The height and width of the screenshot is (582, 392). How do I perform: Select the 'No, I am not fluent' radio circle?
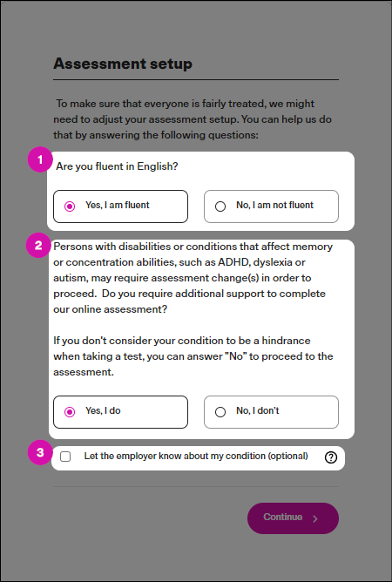point(220,206)
